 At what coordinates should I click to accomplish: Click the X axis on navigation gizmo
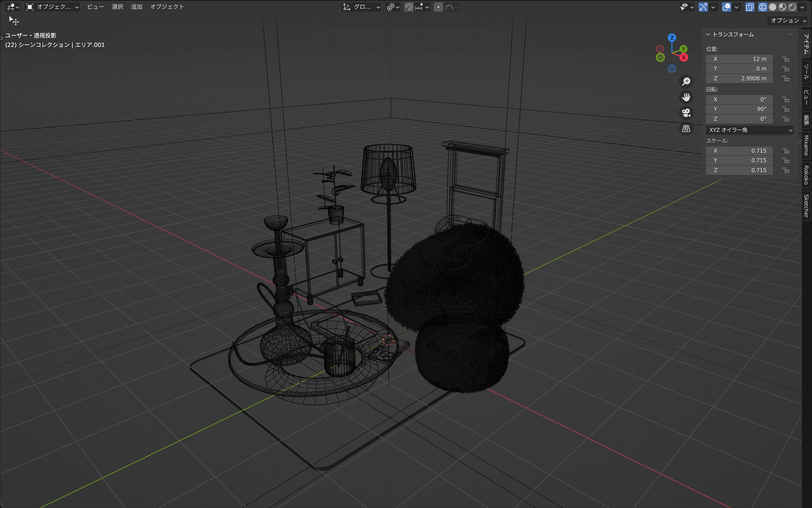[x=684, y=58]
